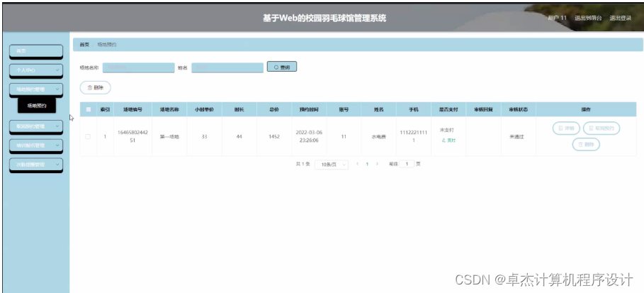The height and width of the screenshot is (293, 644).
Task: Toggle the select-all checkbox in table header
Action: [89, 109]
